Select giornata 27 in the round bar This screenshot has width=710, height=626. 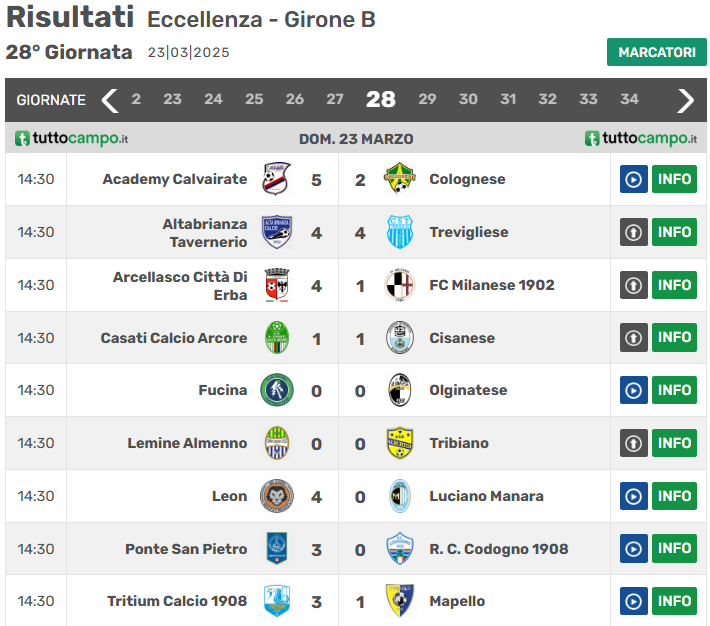[335, 99]
